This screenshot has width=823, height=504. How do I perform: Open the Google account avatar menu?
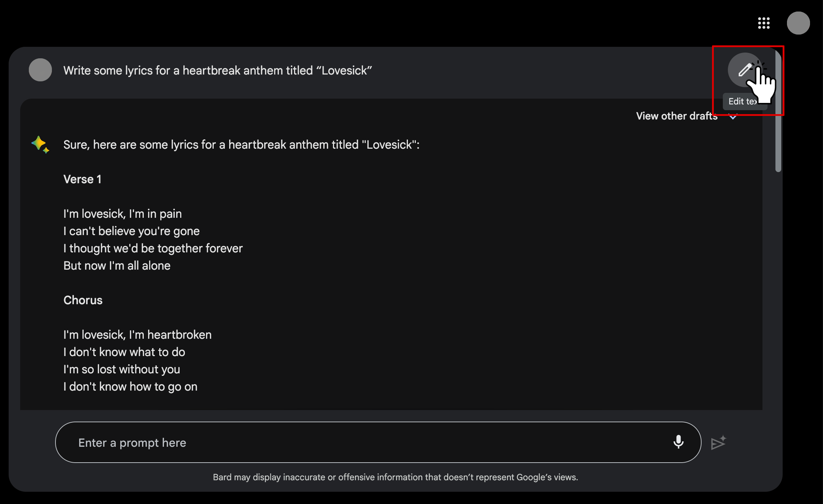point(798,23)
